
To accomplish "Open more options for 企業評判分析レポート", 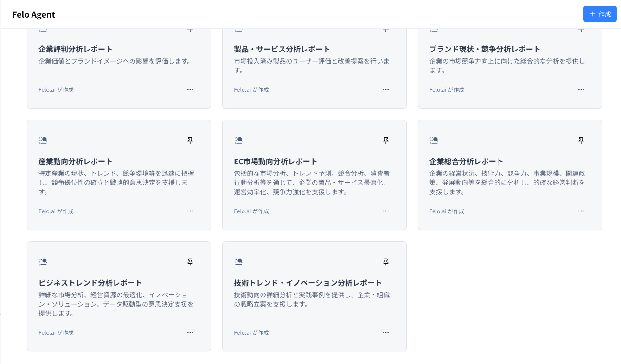I will [x=190, y=89].
